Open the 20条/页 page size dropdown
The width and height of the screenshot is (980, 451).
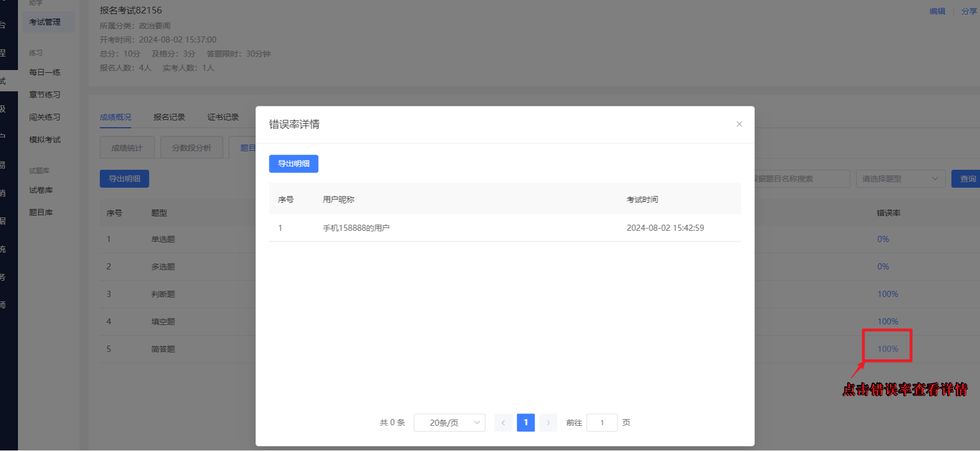449,422
